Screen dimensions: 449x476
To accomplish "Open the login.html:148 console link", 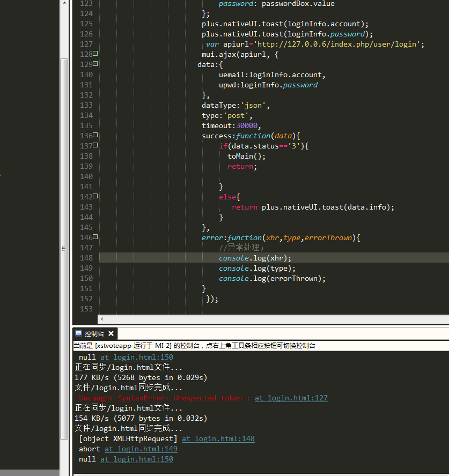I will (x=218, y=438).
